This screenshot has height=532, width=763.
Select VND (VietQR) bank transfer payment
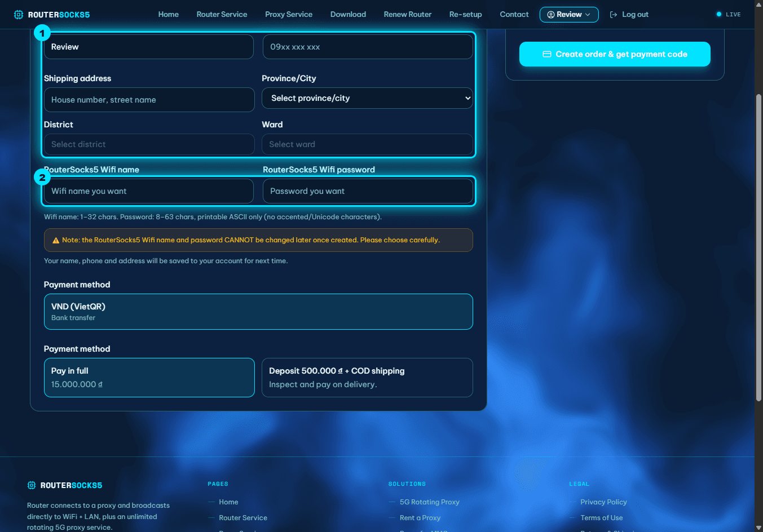coord(258,312)
